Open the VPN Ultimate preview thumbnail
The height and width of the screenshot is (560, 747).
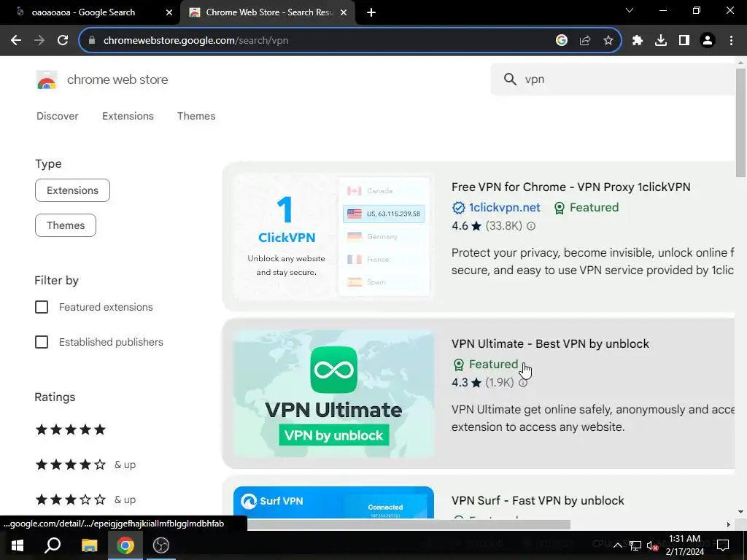pos(333,394)
